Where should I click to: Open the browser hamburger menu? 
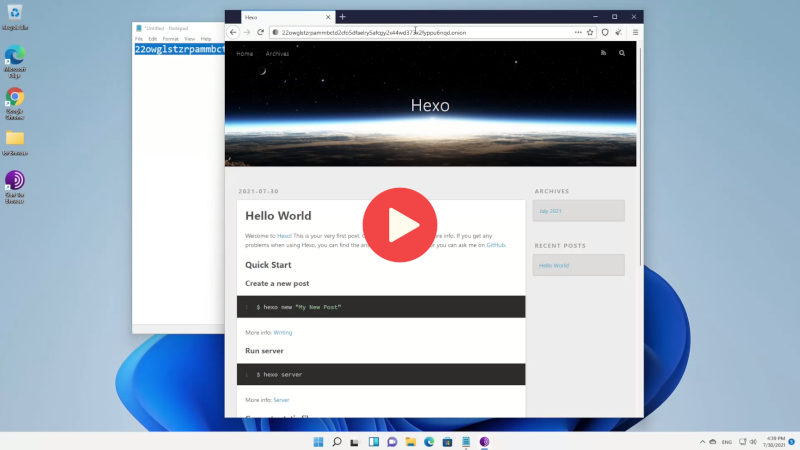(x=634, y=32)
